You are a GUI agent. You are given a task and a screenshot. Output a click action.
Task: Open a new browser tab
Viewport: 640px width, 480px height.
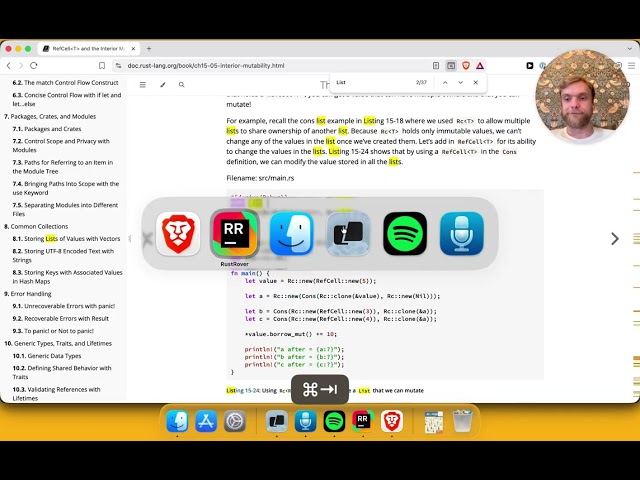point(149,48)
